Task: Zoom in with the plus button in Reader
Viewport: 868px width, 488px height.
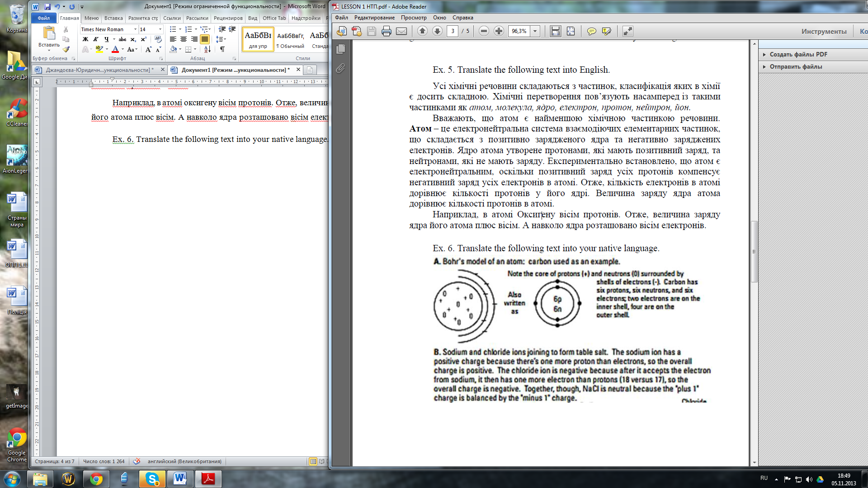Action: [x=499, y=31]
